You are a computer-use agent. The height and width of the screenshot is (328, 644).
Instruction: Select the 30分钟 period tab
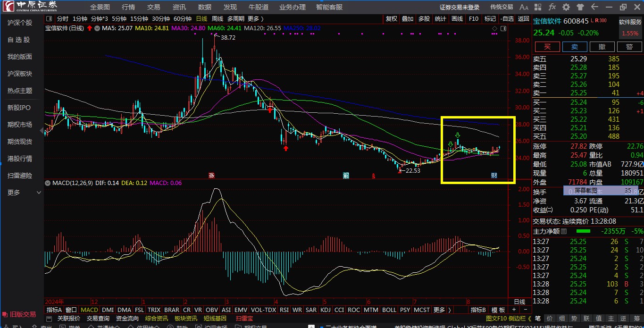pyautogui.click(x=161, y=19)
